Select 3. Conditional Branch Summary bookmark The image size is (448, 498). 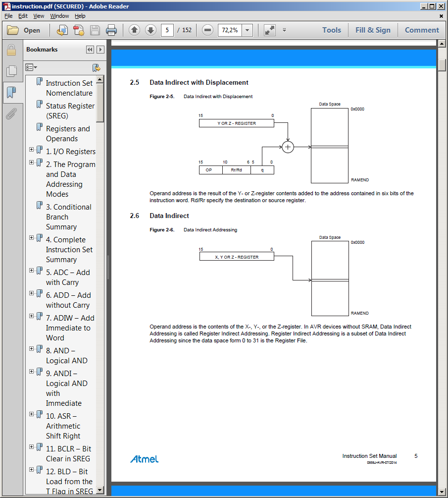[x=68, y=217]
